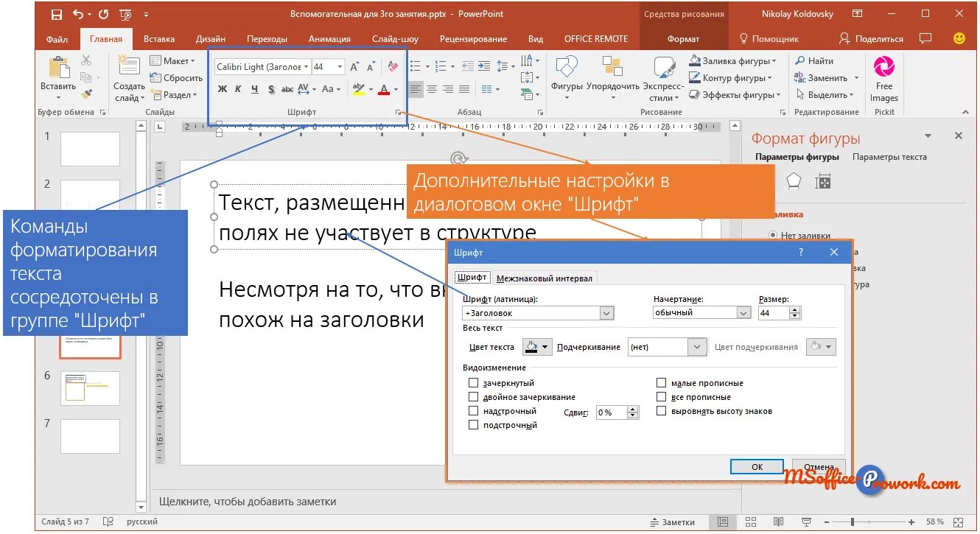Align text left in the paragraph group
980x534 pixels.
(416, 89)
